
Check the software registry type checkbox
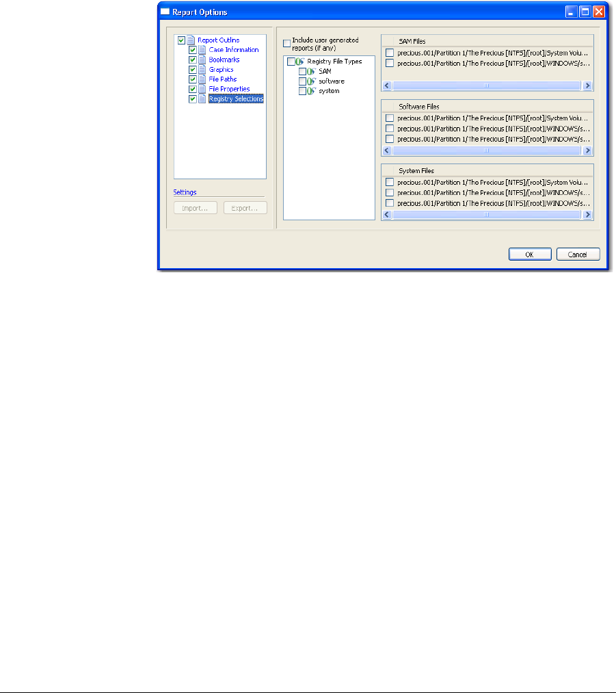(x=302, y=81)
